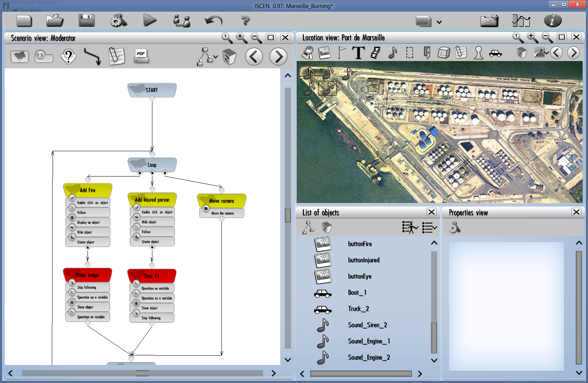Select buttonFire in the object list

pyautogui.click(x=360, y=244)
